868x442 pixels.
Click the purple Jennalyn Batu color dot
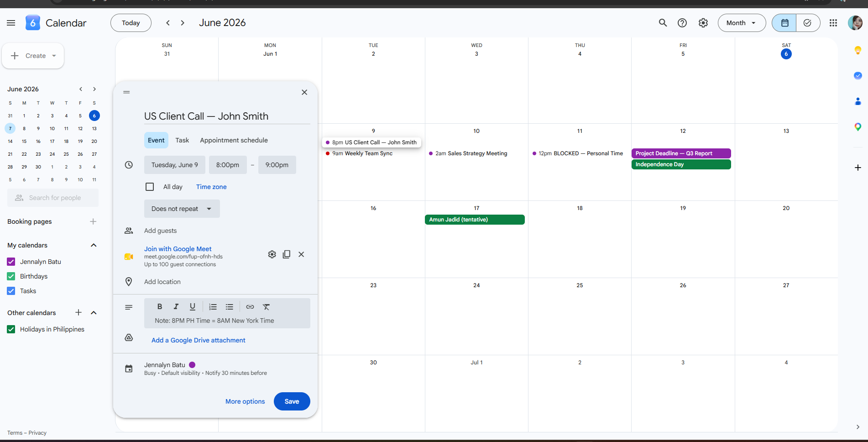click(x=192, y=365)
